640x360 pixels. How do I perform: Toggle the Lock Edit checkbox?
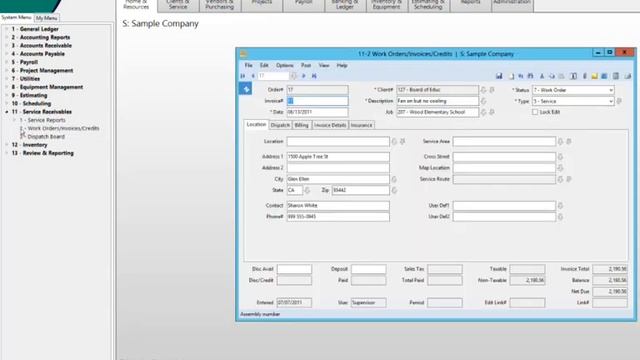pyautogui.click(x=535, y=112)
